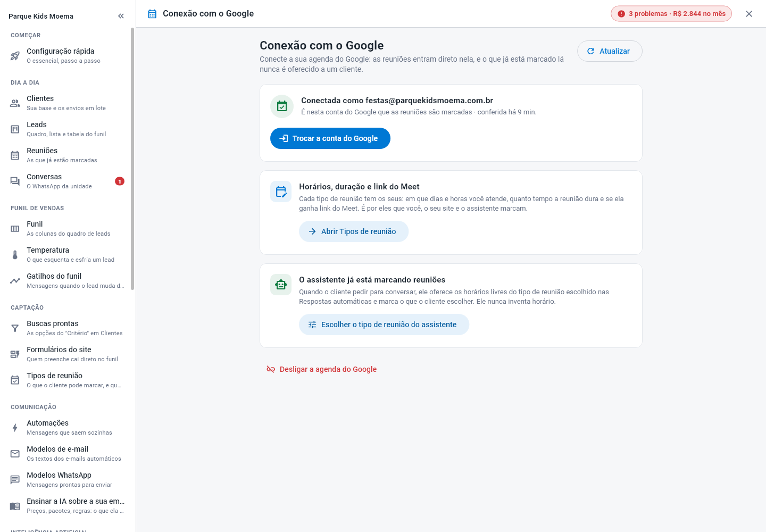Click the thermometer icon for Temperatura
This screenshot has width=766, height=532.
click(x=15, y=255)
